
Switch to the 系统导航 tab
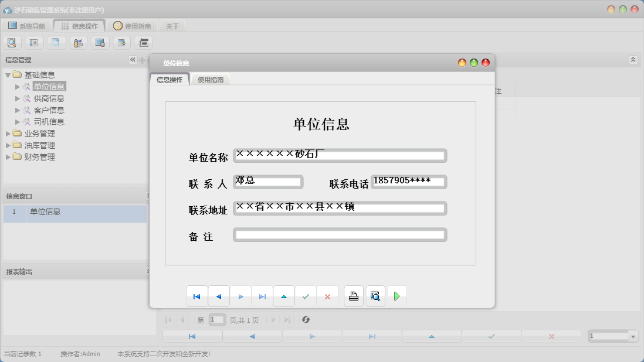tap(32, 25)
